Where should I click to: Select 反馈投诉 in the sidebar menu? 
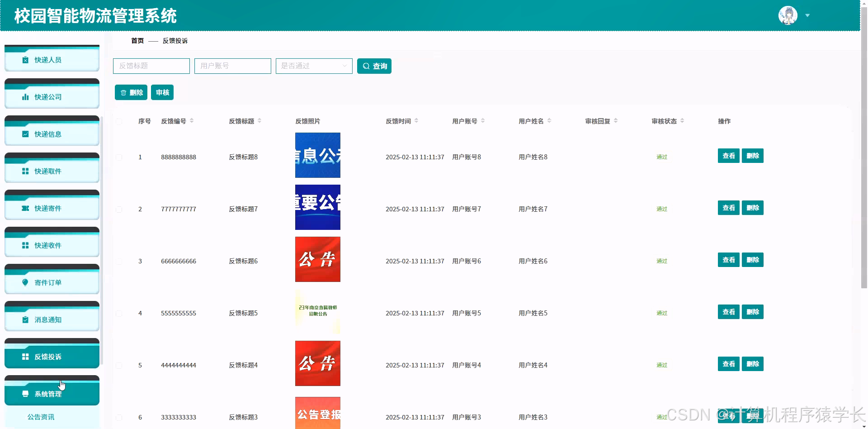[52, 356]
